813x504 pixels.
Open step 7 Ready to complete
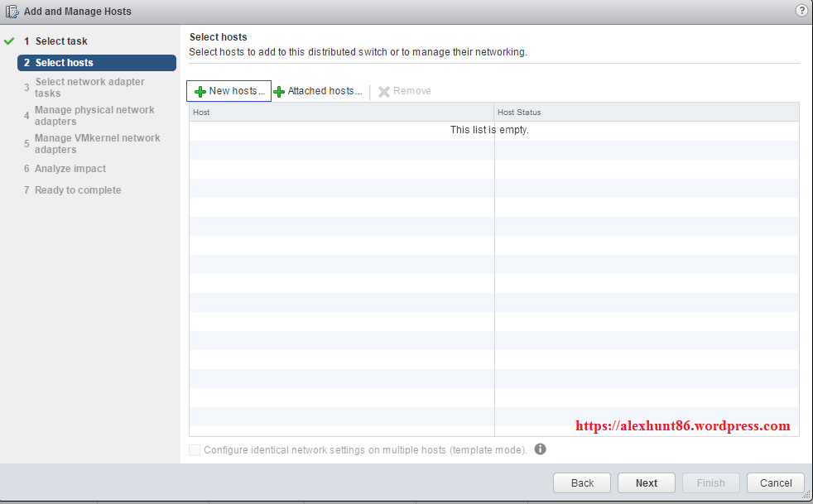[x=72, y=190]
